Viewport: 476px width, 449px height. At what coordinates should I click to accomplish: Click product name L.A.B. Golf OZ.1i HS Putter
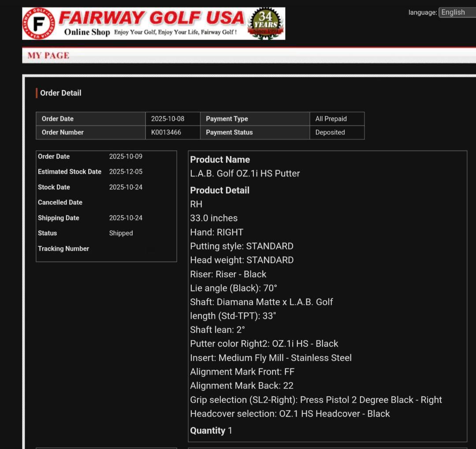click(x=245, y=173)
